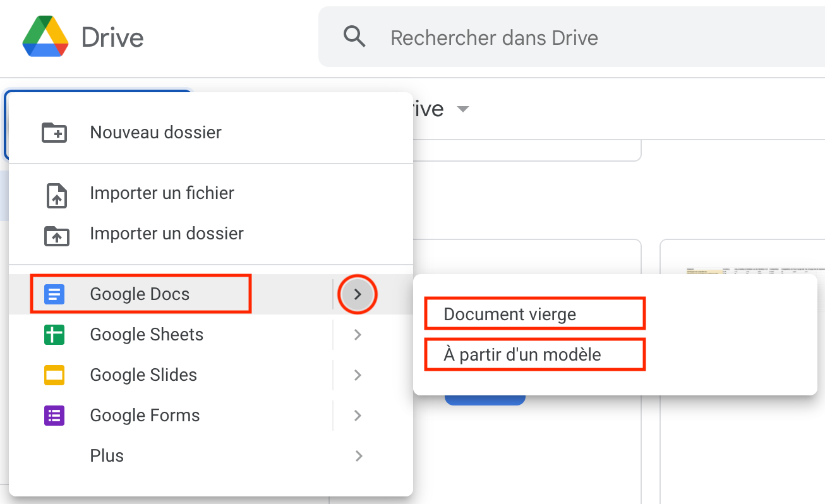825x504 pixels.
Task: Choose Importer un dossier
Action: coord(211,234)
